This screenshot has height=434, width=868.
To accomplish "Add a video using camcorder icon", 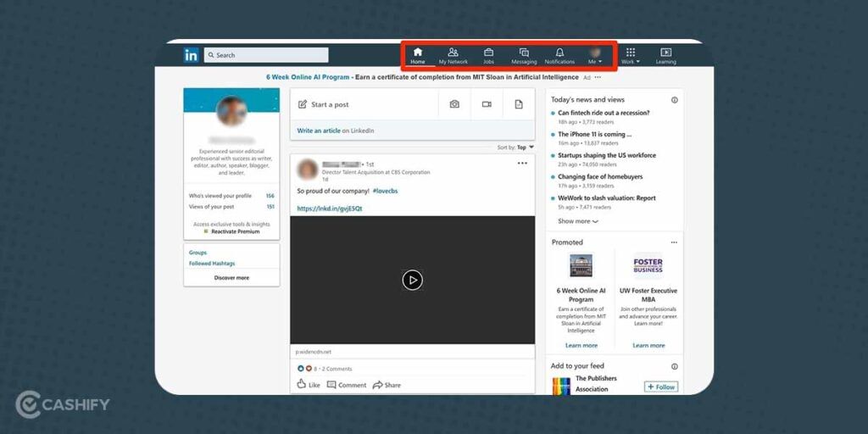I will (487, 104).
